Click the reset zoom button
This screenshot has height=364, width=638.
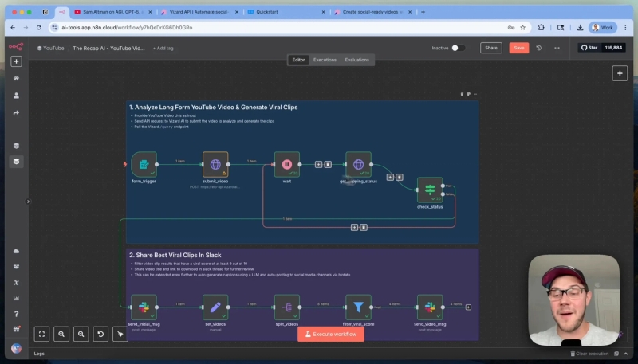[100, 334]
